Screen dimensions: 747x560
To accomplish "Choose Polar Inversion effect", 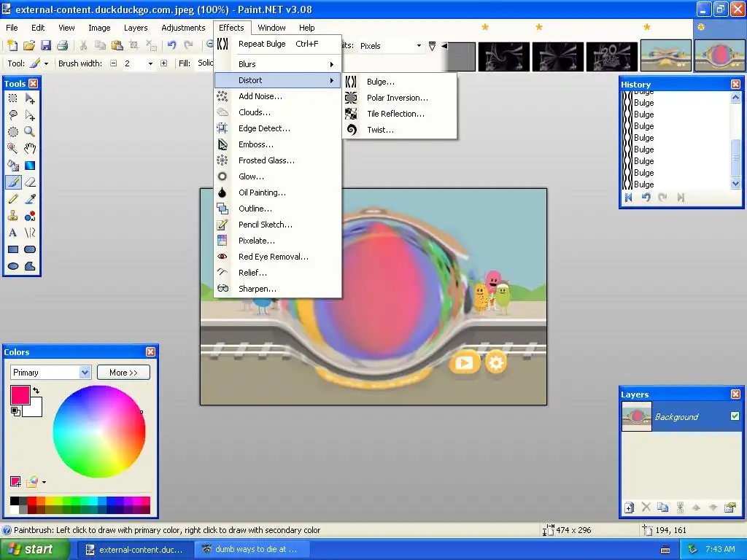I will [400, 98].
